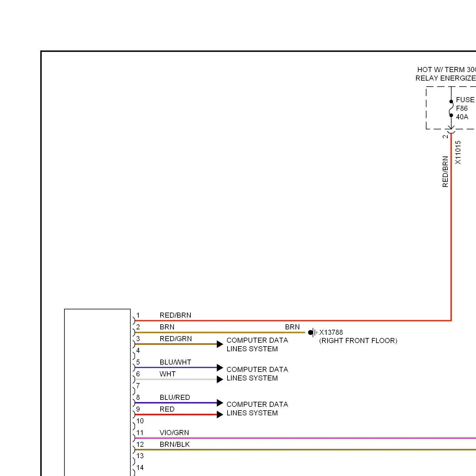This screenshot has height=476, width=476.
Task: Select the 'F86' fuse designation
Action: click(462, 108)
